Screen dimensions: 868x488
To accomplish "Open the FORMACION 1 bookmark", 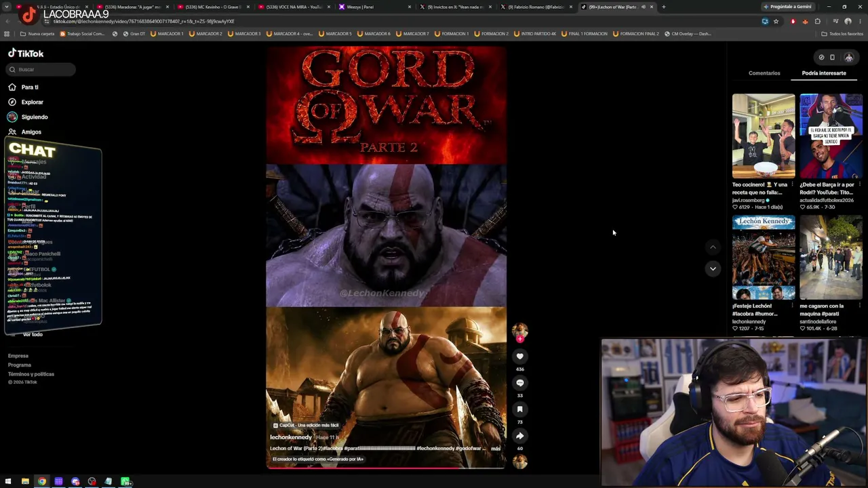I will coord(451,33).
